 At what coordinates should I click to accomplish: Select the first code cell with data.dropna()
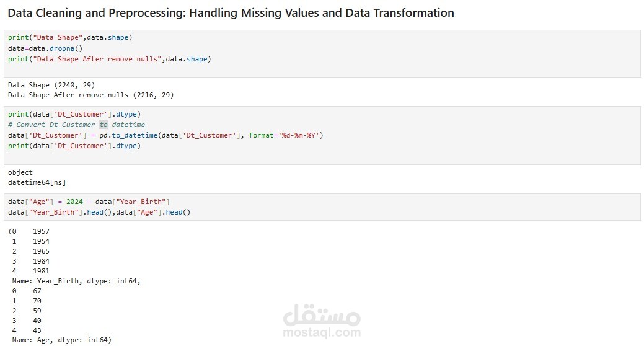click(322, 53)
